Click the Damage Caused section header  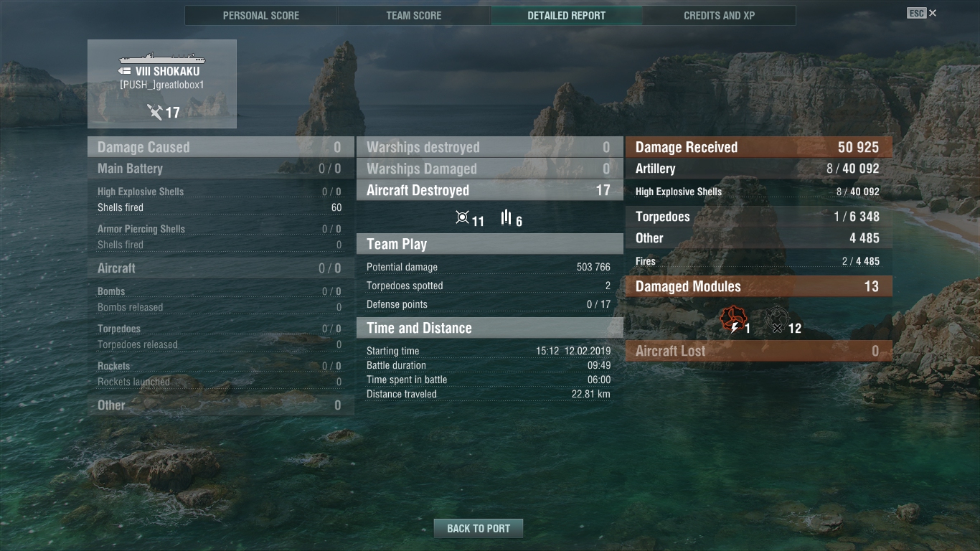221,147
